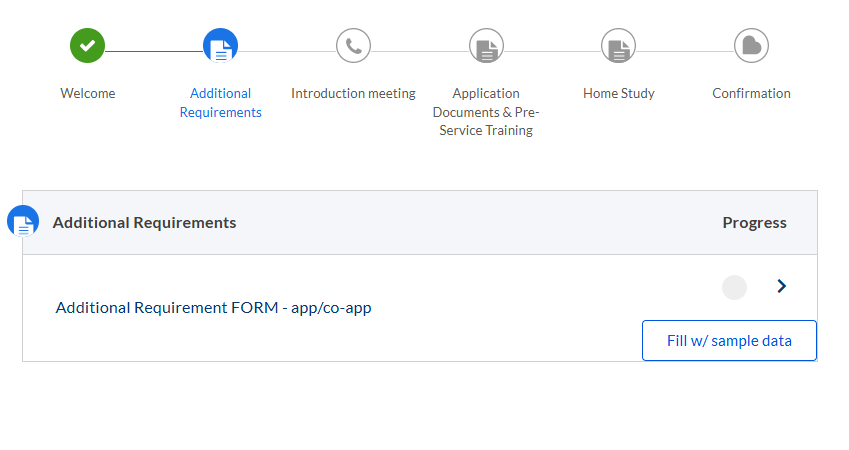Click the Additional Requirements section heading
The image size is (849, 450).
tap(144, 222)
